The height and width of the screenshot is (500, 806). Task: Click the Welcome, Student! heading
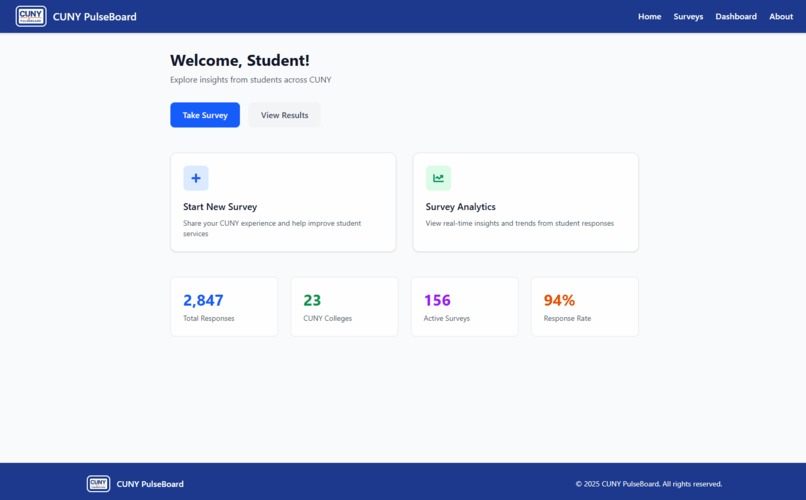240,60
